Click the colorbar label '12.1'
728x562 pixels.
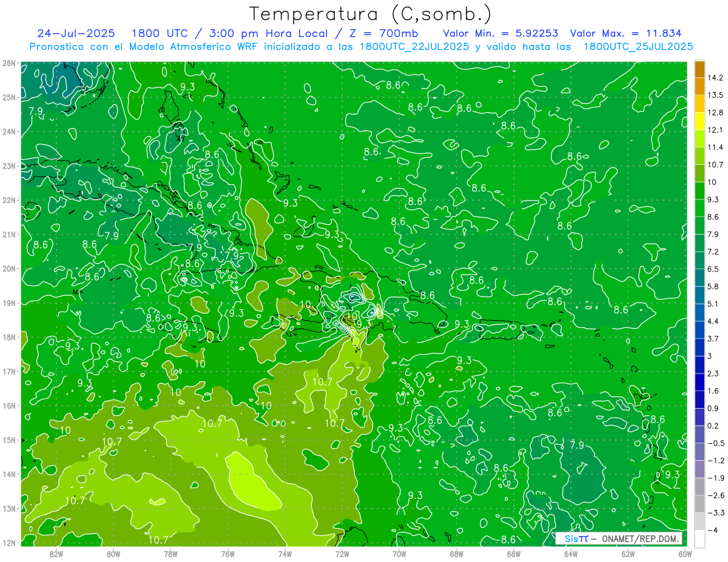(x=716, y=130)
